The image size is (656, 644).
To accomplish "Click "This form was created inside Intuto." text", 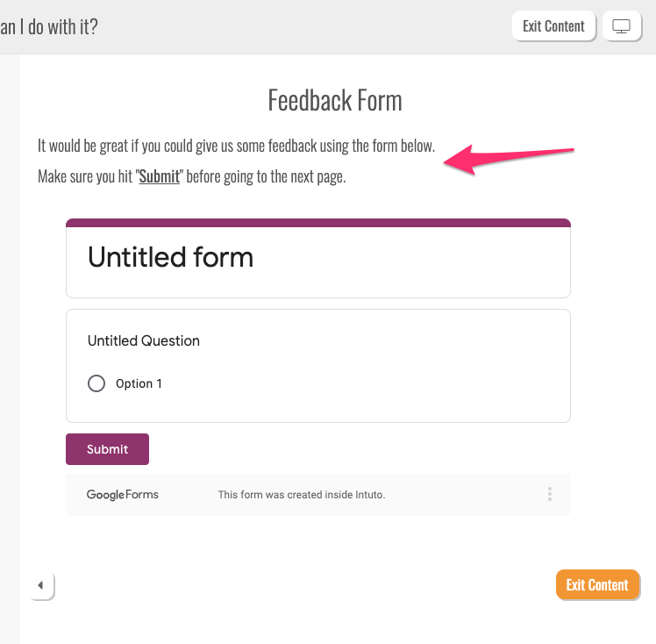I will tap(301, 495).
